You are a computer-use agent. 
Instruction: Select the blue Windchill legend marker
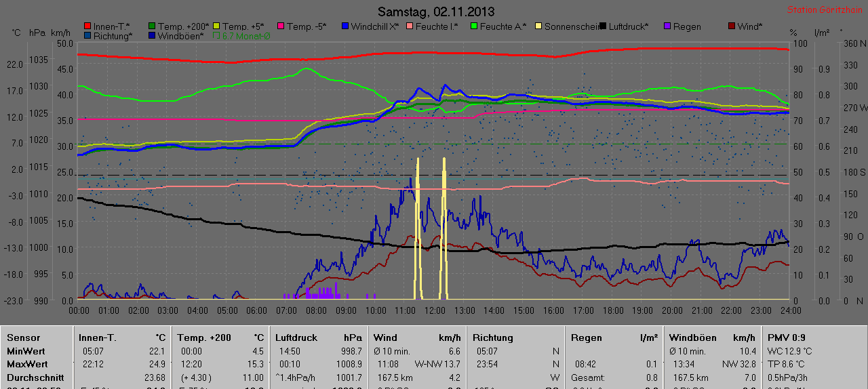[344, 26]
